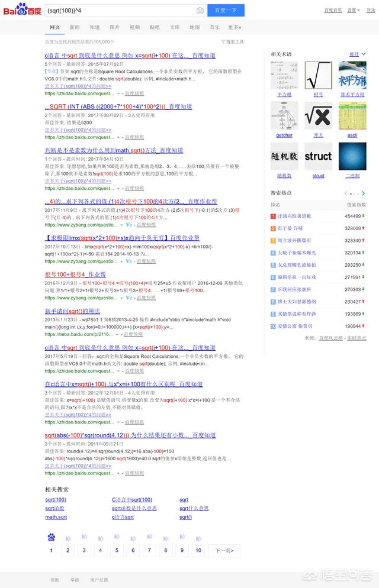Open the 平方根 thumbnail
The height and width of the screenshot is (588, 379).
(x=284, y=75)
